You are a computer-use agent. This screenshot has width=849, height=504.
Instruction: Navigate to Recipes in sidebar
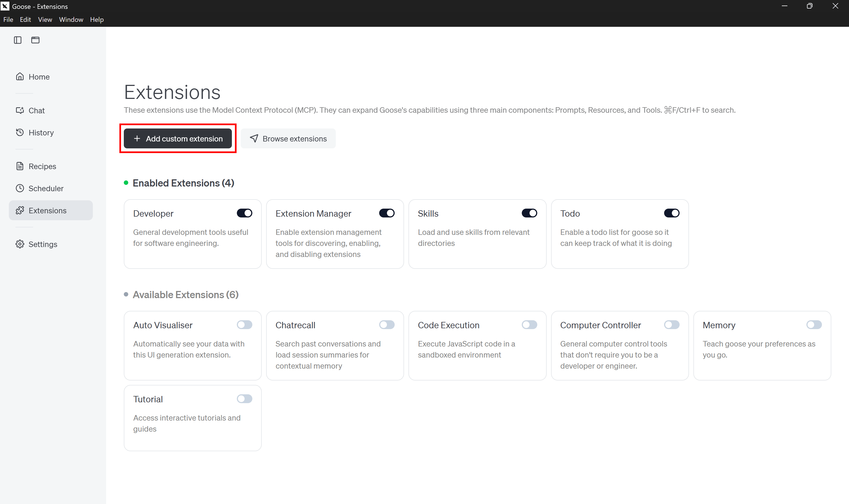(51, 166)
